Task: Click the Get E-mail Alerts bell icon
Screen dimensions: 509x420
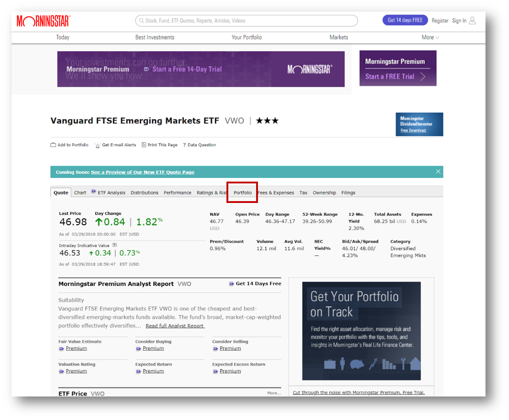Action: point(97,145)
